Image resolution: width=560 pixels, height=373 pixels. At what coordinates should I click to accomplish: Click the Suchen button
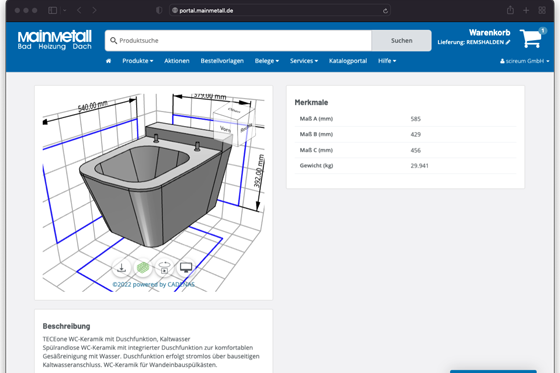click(x=401, y=40)
